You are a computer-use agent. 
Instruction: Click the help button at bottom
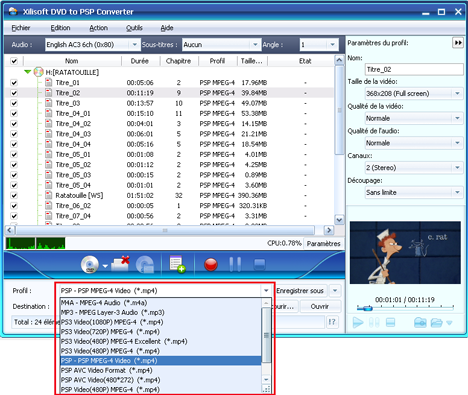point(332,322)
